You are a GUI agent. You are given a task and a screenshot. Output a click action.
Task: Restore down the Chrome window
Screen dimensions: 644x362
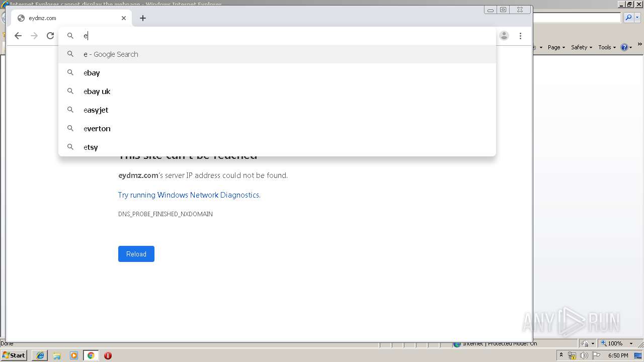pyautogui.click(x=503, y=10)
